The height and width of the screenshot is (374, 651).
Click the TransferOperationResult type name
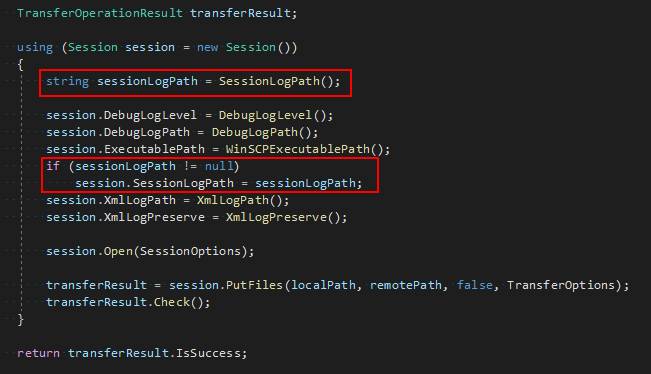pyautogui.click(x=100, y=13)
